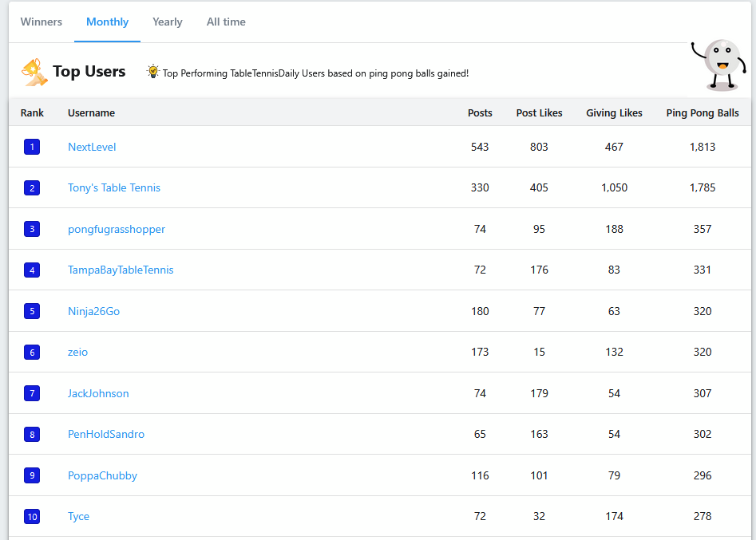756x540 pixels.
Task: Click rank badge number 9
Action: (32, 475)
